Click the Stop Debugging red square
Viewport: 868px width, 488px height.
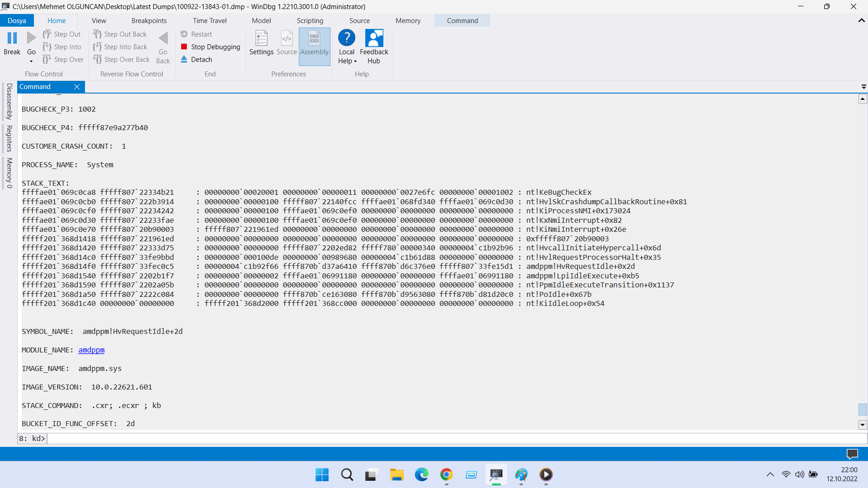tap(184, 47)
